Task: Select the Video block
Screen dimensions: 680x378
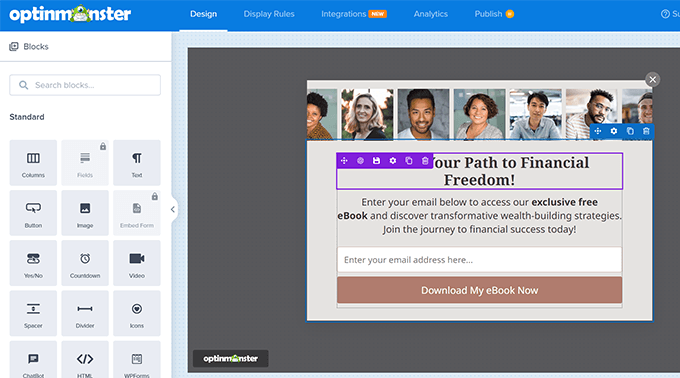Action: tap(137, 263)
